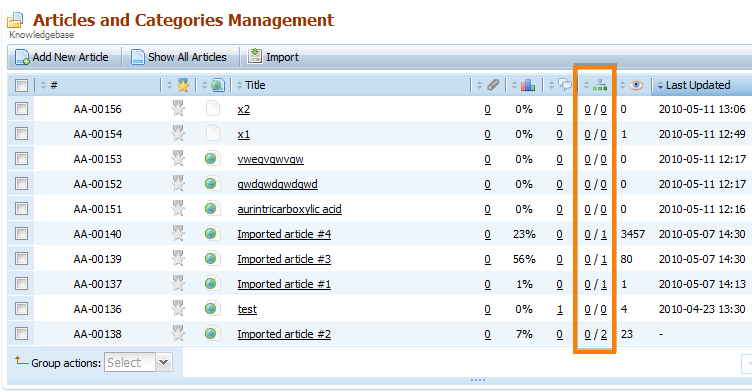Viewport: 752px width, 392px height.
Task: Check the box for AA-00137
Action: (21, 284)
